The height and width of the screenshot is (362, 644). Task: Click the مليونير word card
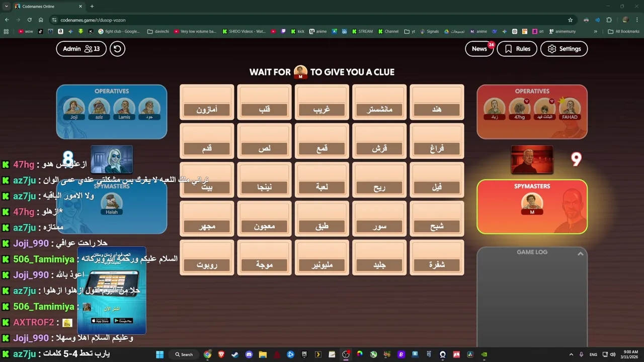tap(322, 257)
